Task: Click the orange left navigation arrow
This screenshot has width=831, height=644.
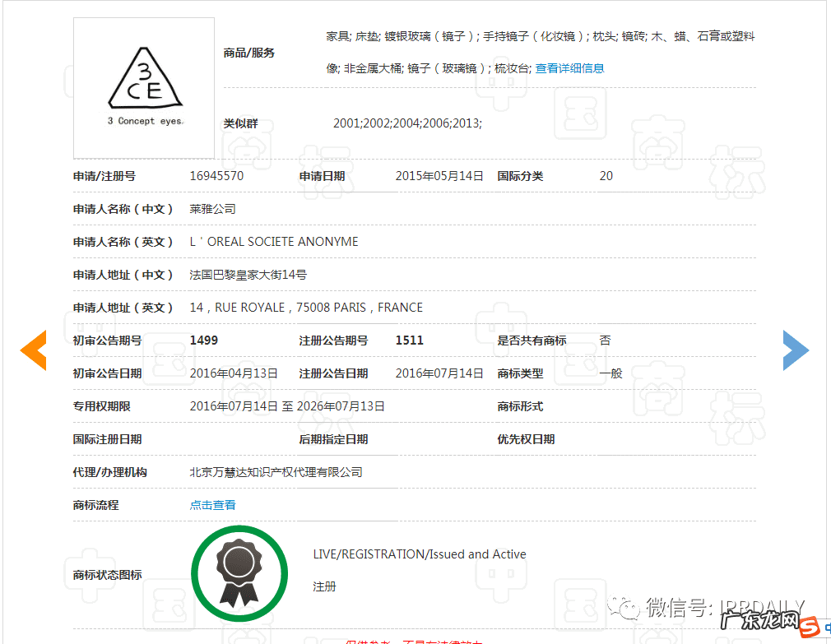Action: (x=33, y=350)
